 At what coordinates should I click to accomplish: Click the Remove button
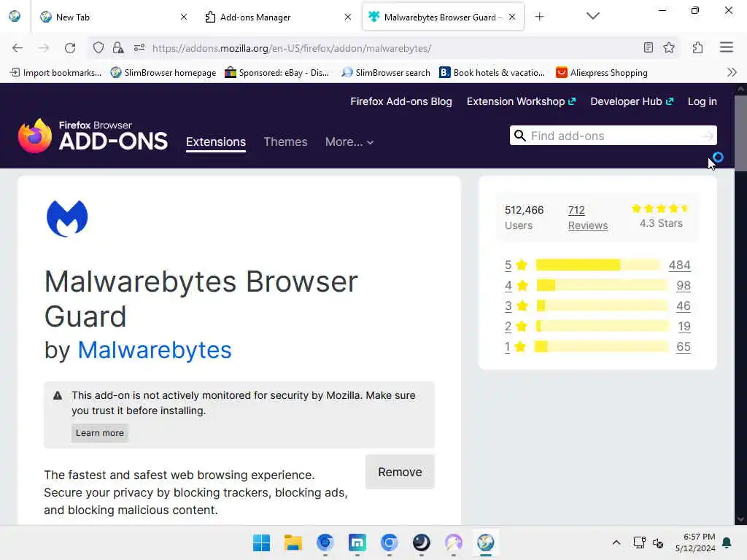[400, 472]
